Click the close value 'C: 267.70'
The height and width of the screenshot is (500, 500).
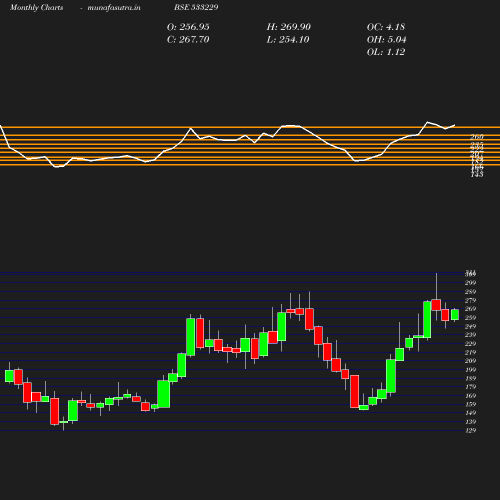(x=188, y=40)
